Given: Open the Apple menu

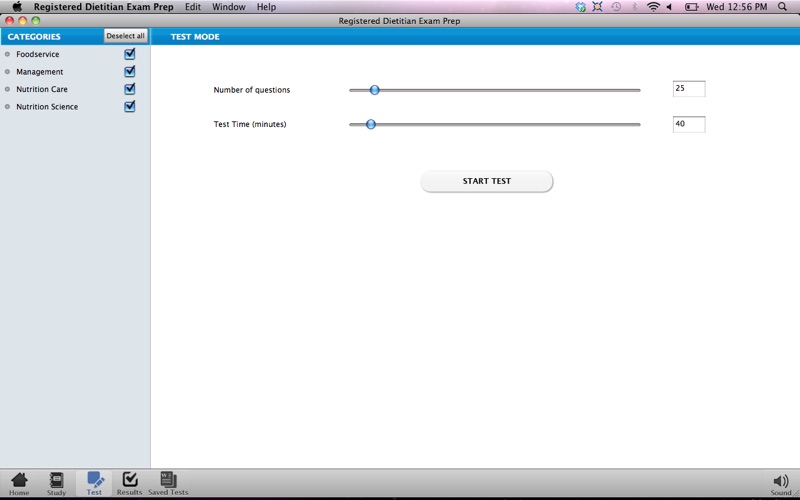Looking at the screenshot, I should [17, 7].
